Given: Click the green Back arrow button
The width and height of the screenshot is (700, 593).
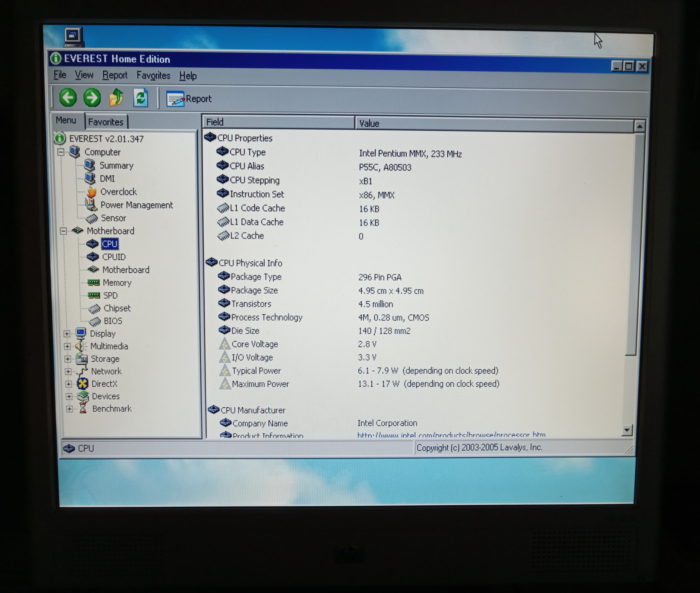Looking at the screenshot, I should tap(68, 98).
